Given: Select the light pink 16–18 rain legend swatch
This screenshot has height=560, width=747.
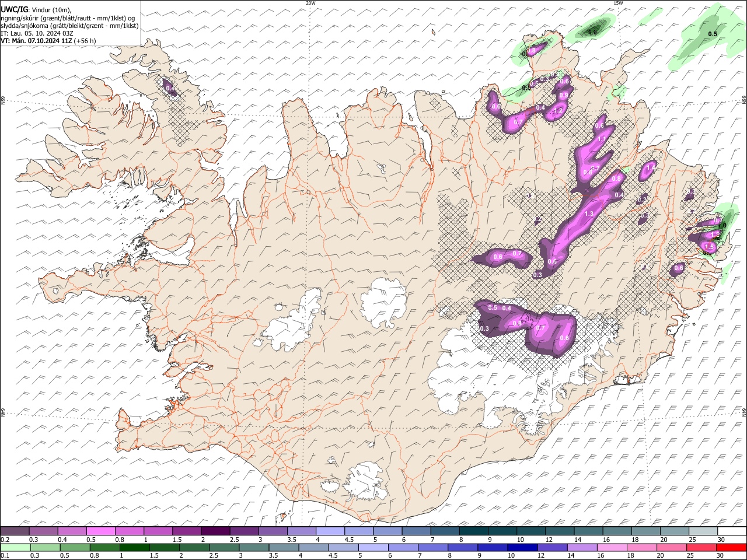Looking at the screenshot, I should 612,548.
